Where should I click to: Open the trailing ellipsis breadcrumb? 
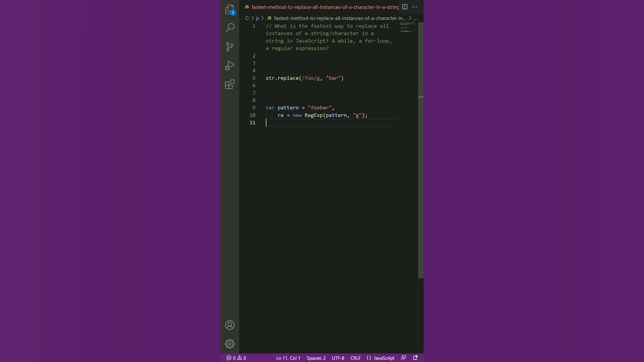click(415, 18)
